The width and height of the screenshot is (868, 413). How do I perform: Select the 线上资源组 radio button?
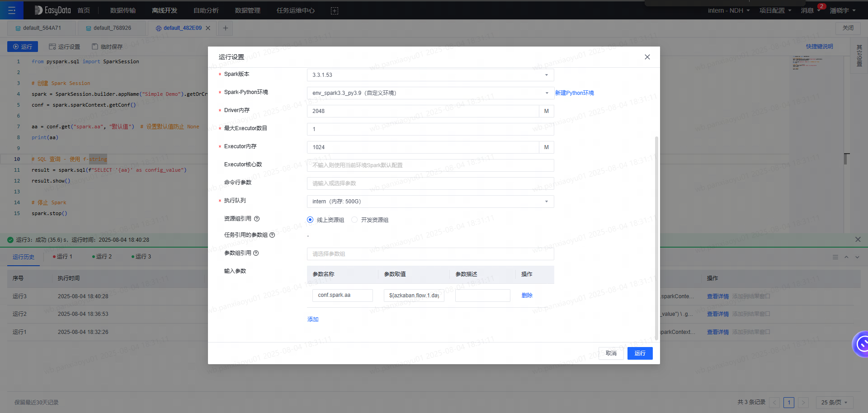pyautogui.click(x=310, y=220)
